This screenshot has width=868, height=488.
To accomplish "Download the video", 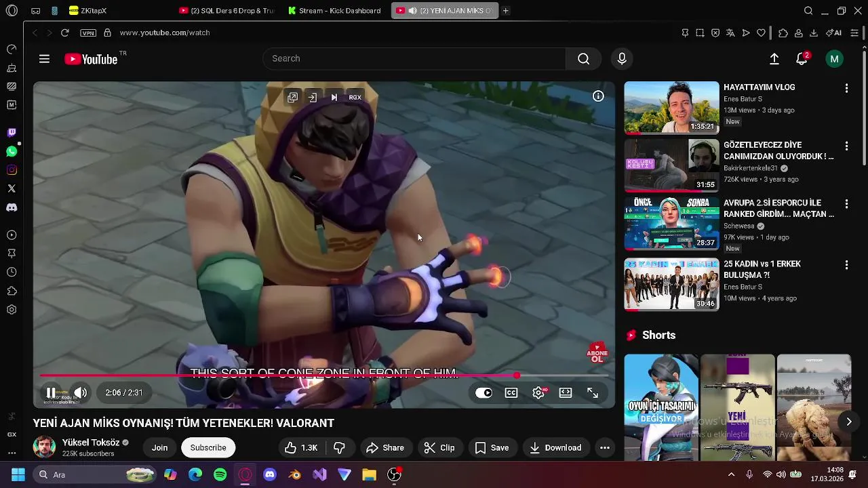I will [x=556, y=447].
